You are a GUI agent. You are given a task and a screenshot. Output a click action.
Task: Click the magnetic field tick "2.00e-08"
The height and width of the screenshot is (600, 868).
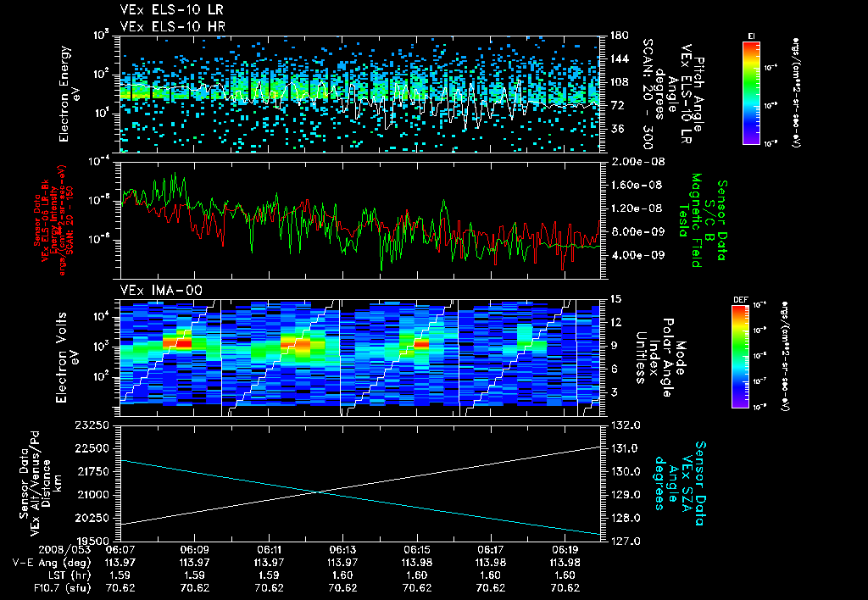(x=637, y=162)
